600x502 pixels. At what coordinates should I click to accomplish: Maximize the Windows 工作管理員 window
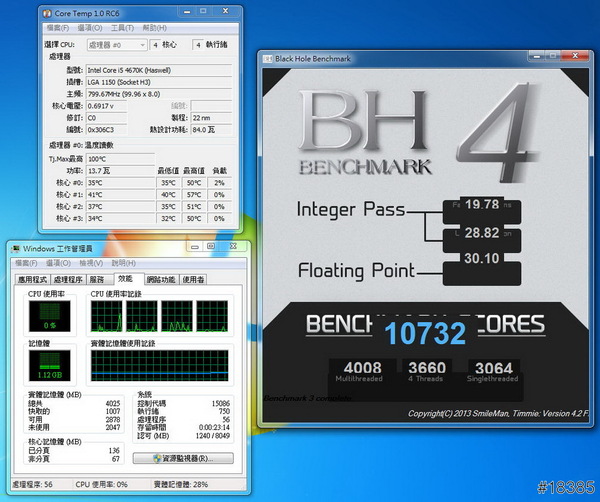pyautogui.click(x=210, y=246)
